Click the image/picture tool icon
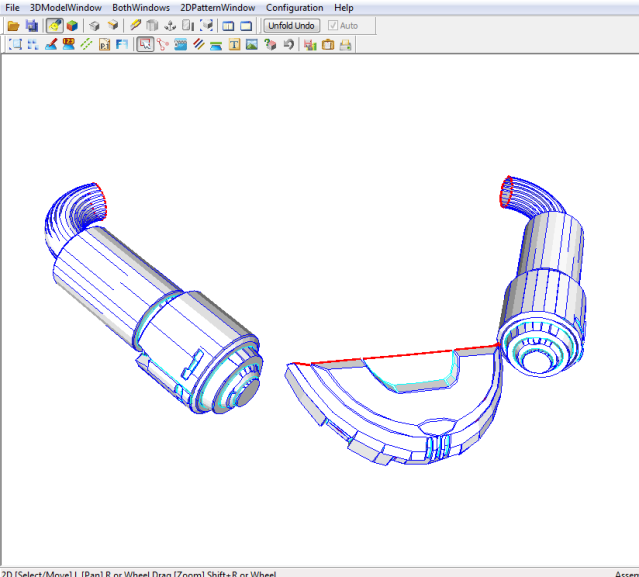Screen dimensions: 639x577 (x=252, y=45)
